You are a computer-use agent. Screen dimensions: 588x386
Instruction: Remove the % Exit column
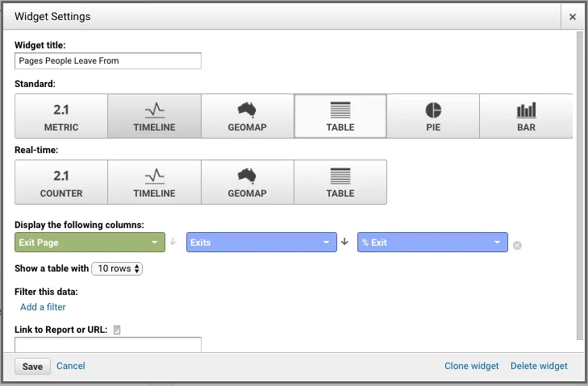[517, 246]
